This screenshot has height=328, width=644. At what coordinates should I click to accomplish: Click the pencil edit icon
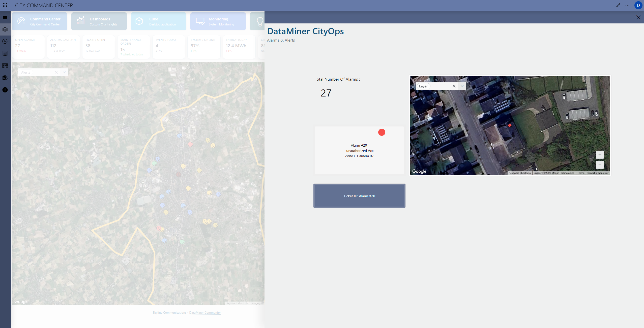pos(618,5)
